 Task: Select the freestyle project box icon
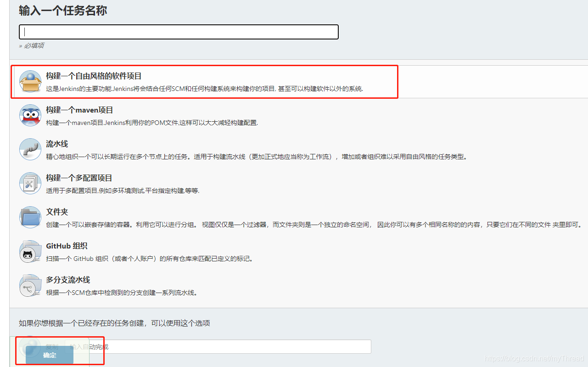coord(30,81)
